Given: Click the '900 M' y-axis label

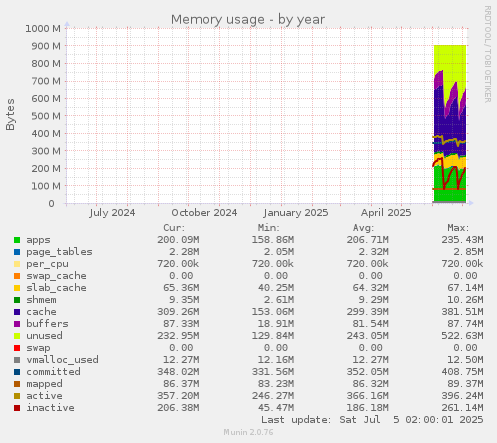Looking at the screenshot, I should point(46,46).
